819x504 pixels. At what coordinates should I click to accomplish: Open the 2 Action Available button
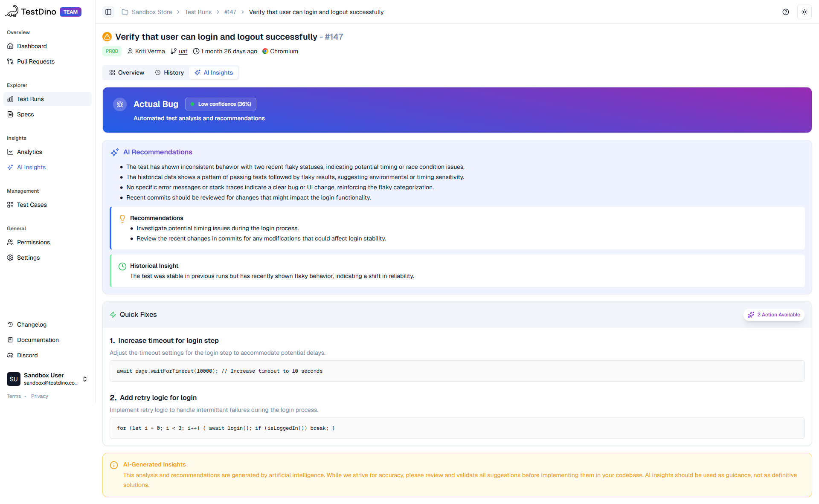point(774,315)
